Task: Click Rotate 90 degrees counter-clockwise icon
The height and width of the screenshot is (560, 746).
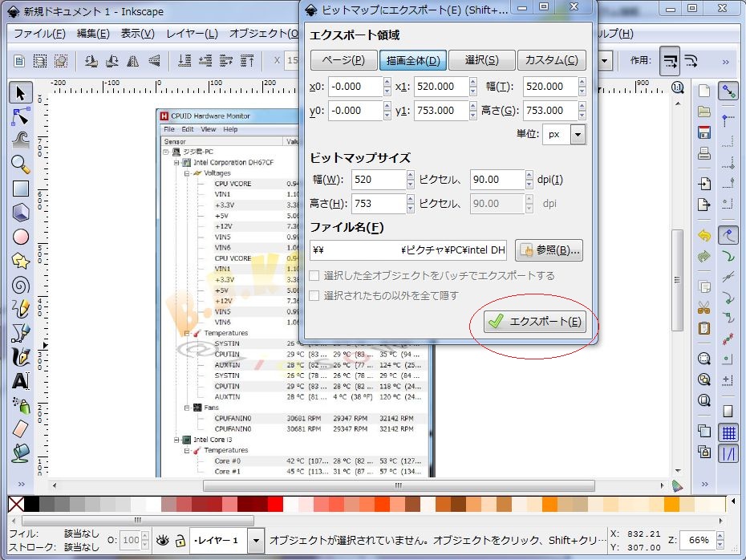Action: 91,61
